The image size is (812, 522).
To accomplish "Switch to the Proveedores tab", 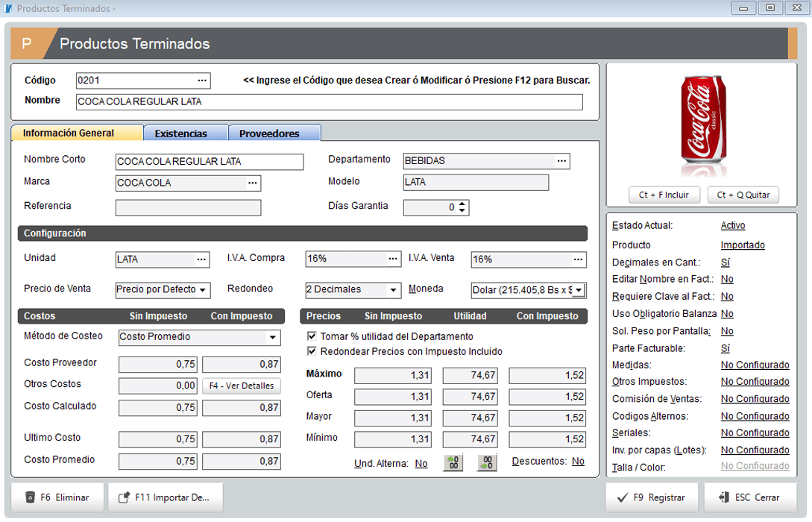I will pos(274,133).
